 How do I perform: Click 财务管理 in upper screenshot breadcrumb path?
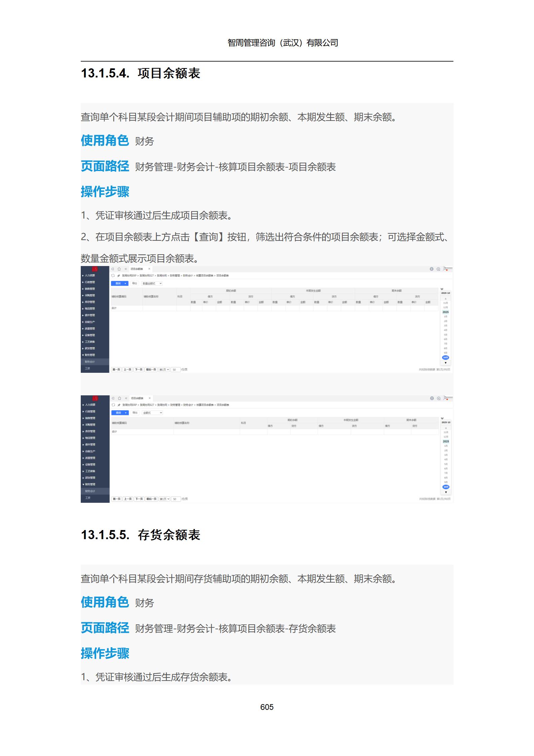click(175, 276)
